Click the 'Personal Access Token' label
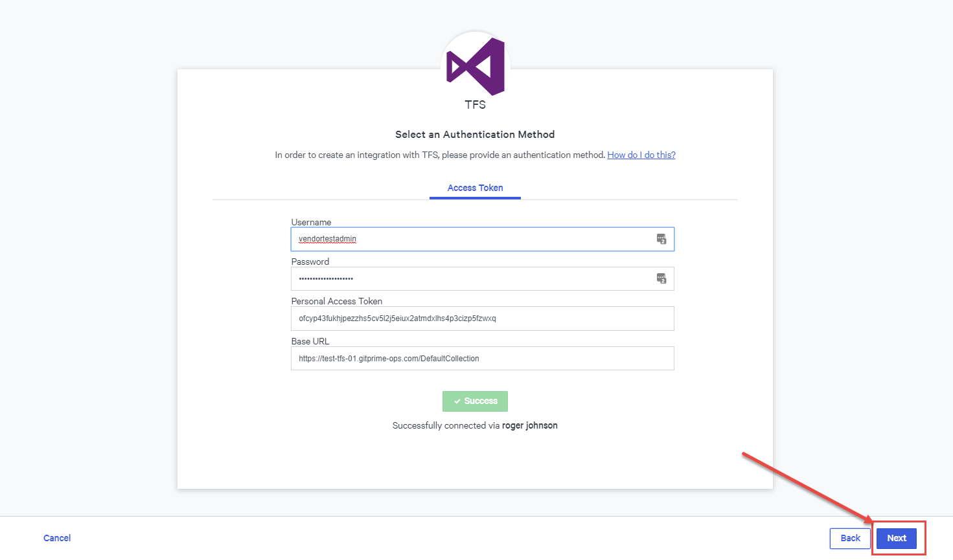This screenshot has width=953, height=560. [x=337, y=301]
